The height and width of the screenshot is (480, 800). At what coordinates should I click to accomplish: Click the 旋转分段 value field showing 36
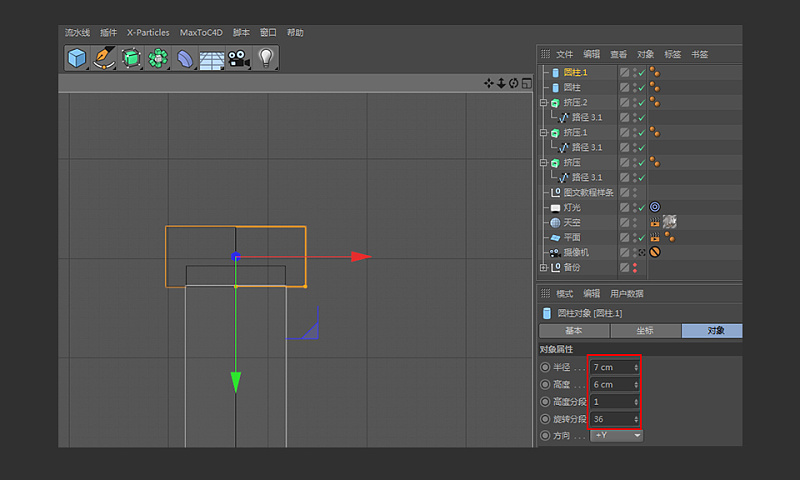tap(611, 418)
